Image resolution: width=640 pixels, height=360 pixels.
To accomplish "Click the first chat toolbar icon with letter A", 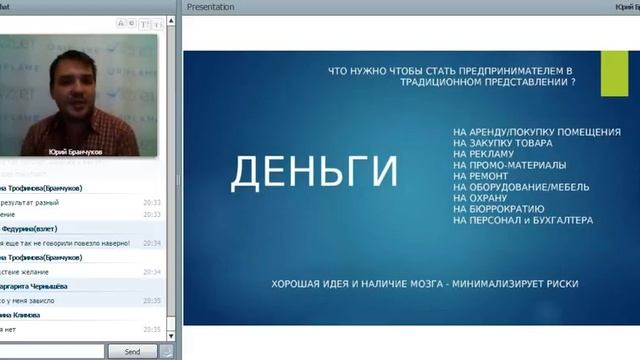I will (120, 23).
